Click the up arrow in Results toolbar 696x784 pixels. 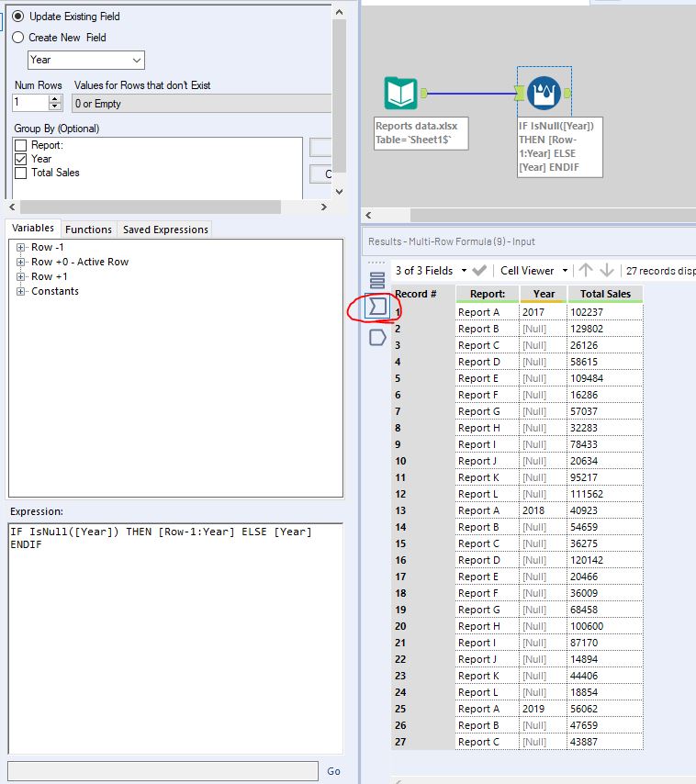[x=586, y=271]
